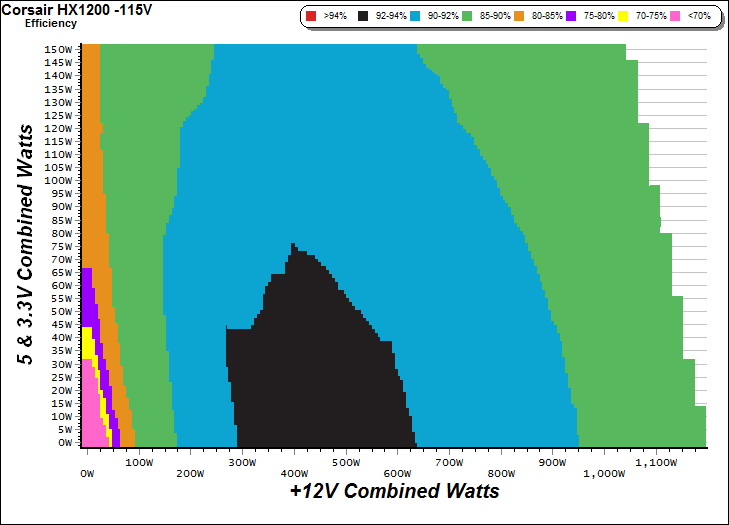
Task: Click the Efficiency subtitle text
Action: coord(50,22)
